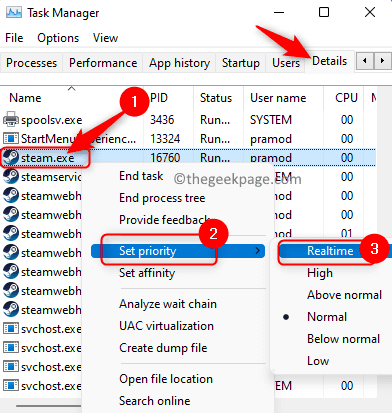392x413 pixels.
Task: Expand the Set priority submenu
Action: pos(178,251)
